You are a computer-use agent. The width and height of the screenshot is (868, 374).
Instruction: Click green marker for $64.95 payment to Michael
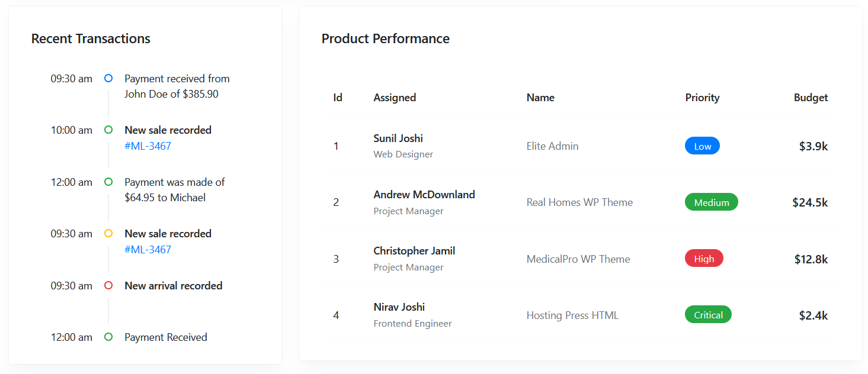(108, 182)
